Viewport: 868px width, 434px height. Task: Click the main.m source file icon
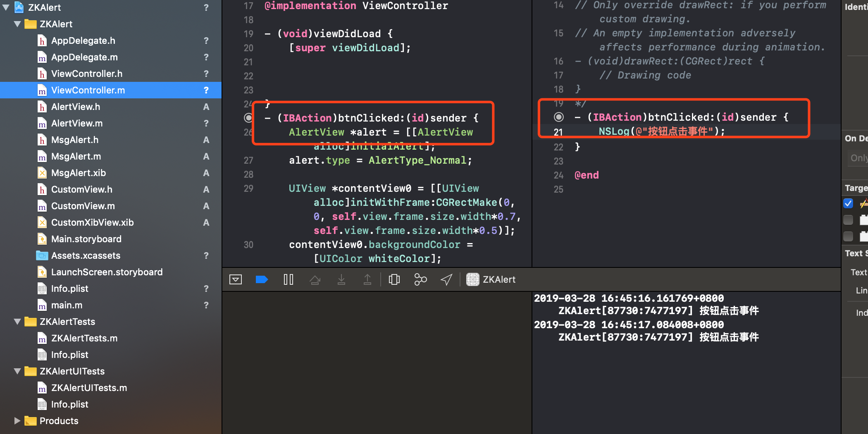click(x=42, y=305)
